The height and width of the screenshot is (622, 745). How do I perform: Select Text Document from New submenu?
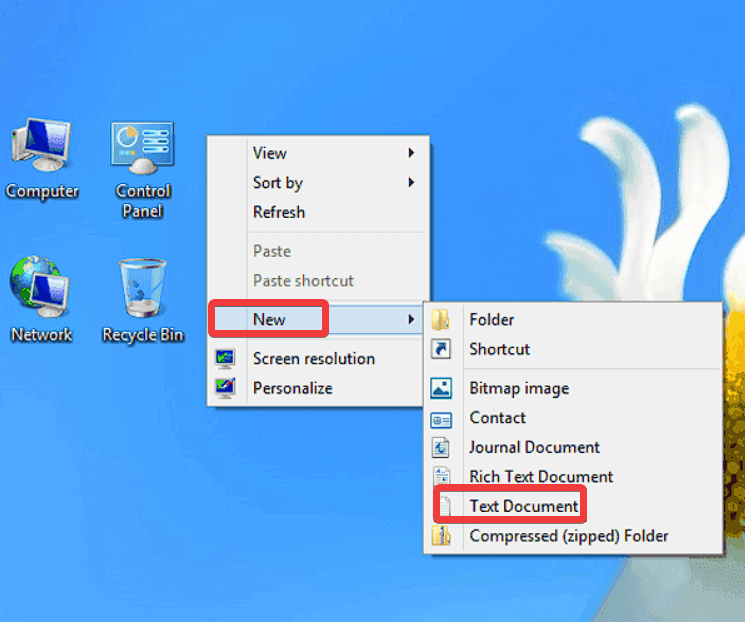(524, 506)
